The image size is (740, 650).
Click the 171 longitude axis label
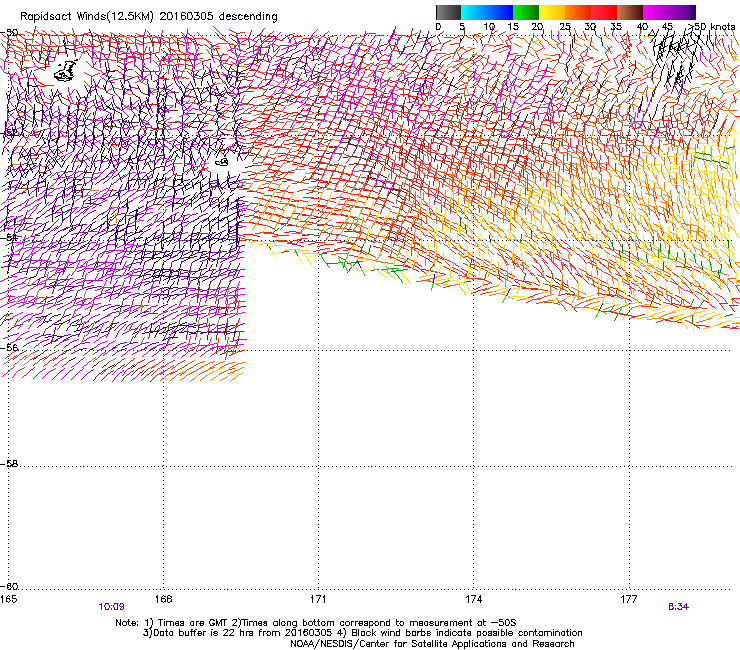point(318,599)
